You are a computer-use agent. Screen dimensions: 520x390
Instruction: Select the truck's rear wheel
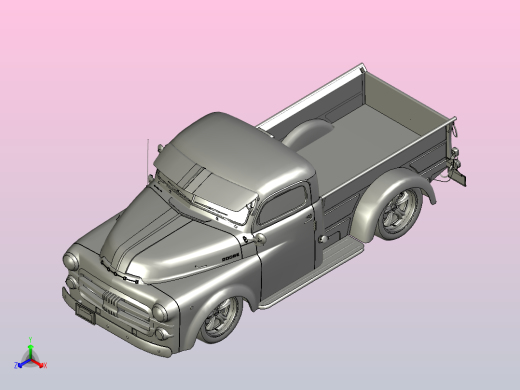pos(399,213)
